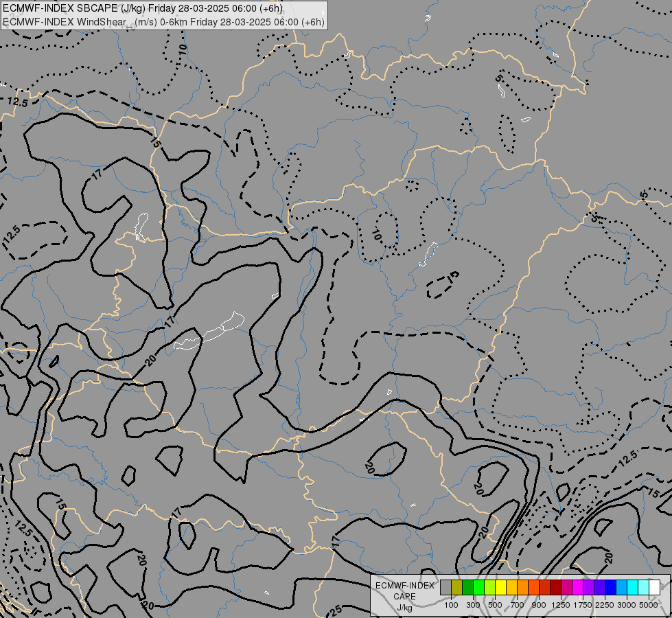Click the SBCAPE (J/kg) title line
Screen dimensions: 672x618
tap(142, 8)
